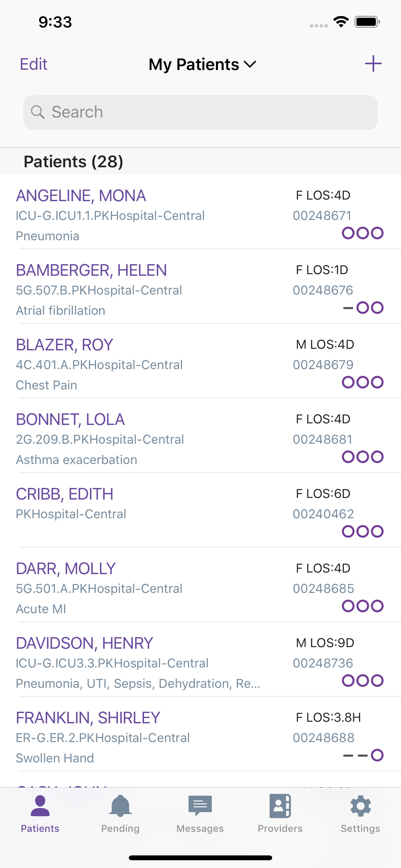The height and width of the screenshot is (868, 401).
Task: Tap the plus icon to add patient
Action: pyautogui.click(x=373, y=64)
